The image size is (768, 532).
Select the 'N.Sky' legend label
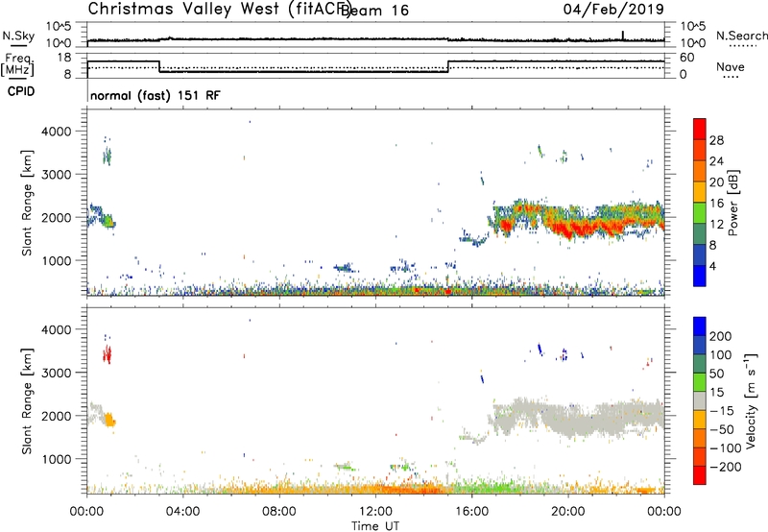click(x=18, y=36)
